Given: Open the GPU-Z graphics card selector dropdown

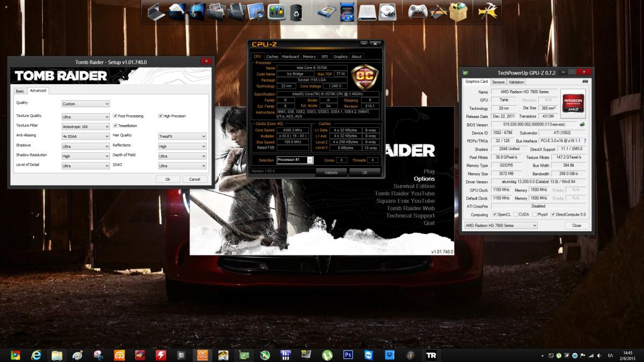Looking at the screenshot, I should click(x=500, y=226).
